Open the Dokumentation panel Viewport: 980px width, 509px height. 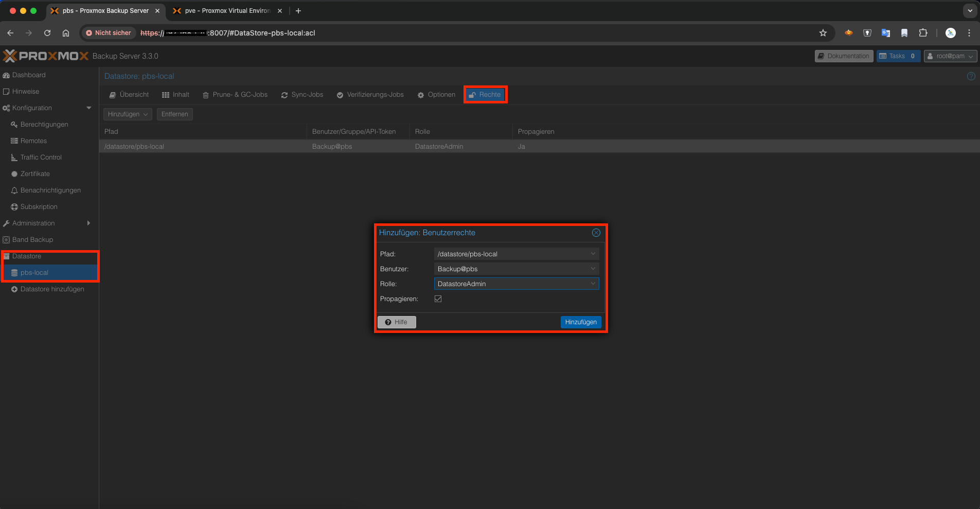(x=843, y=56)
